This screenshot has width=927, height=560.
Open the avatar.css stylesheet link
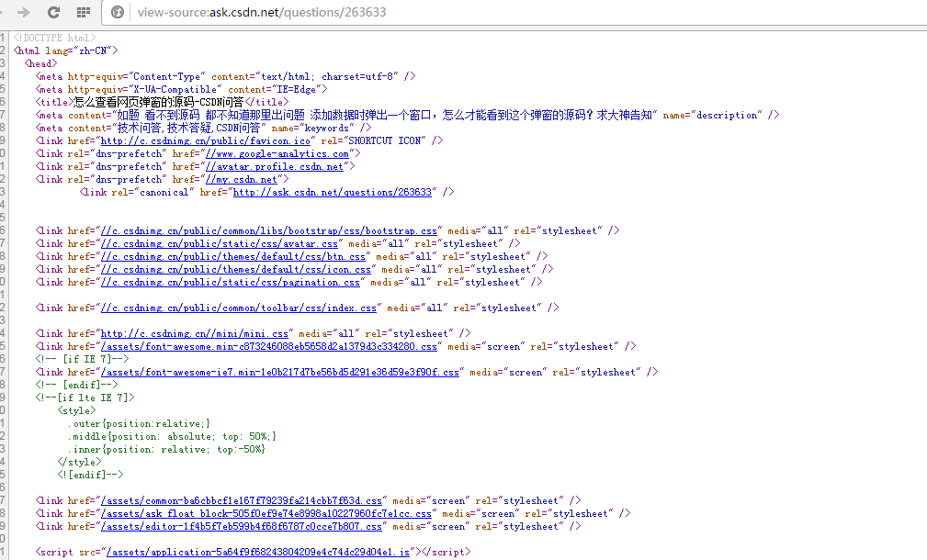coord(220,244)
